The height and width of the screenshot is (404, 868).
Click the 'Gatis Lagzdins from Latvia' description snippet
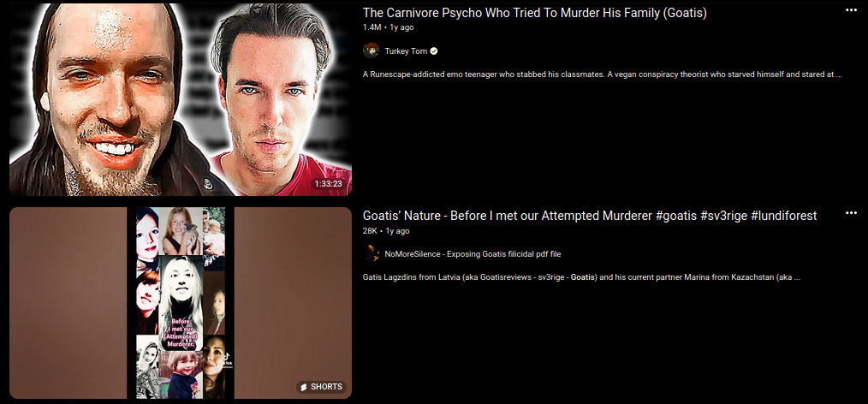click(581, 276)
